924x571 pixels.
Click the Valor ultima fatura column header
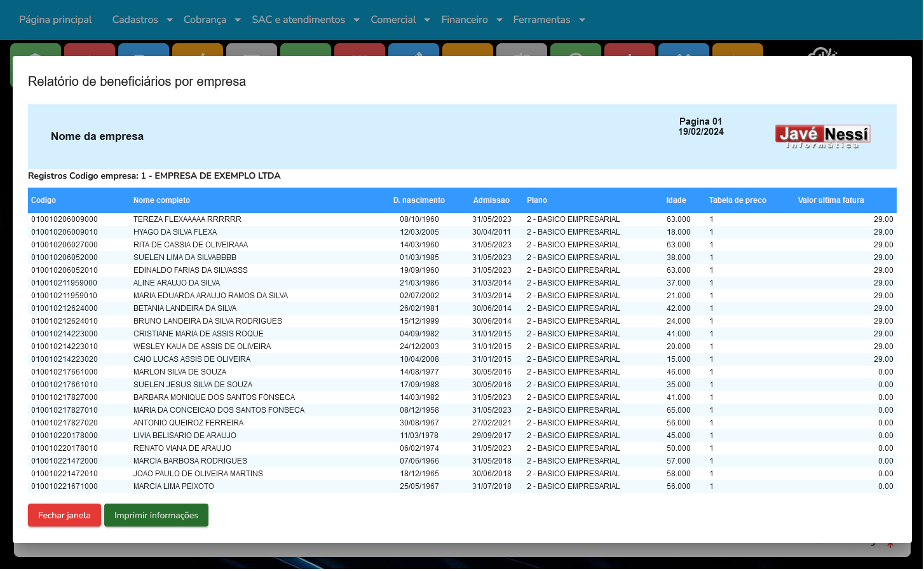831,200
